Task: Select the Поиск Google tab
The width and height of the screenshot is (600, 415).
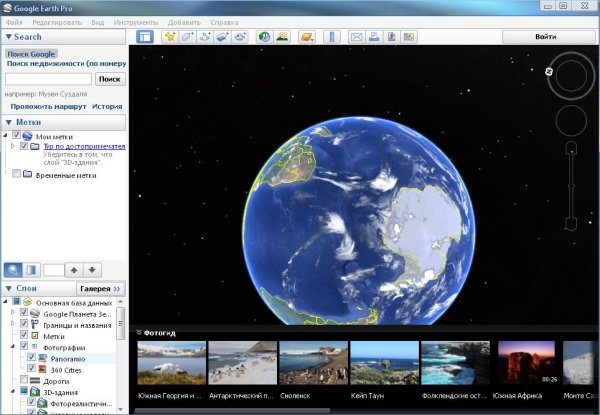Action: [x=31, y=54]
